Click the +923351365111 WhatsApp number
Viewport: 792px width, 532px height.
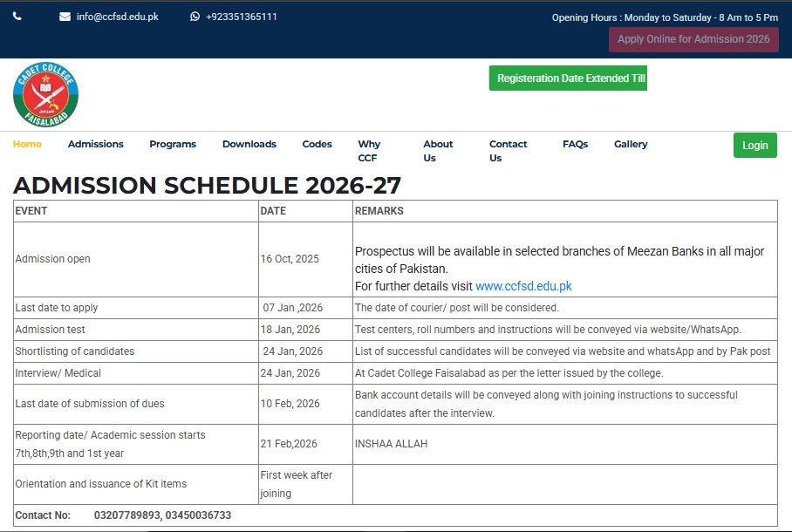coord(242,17)
